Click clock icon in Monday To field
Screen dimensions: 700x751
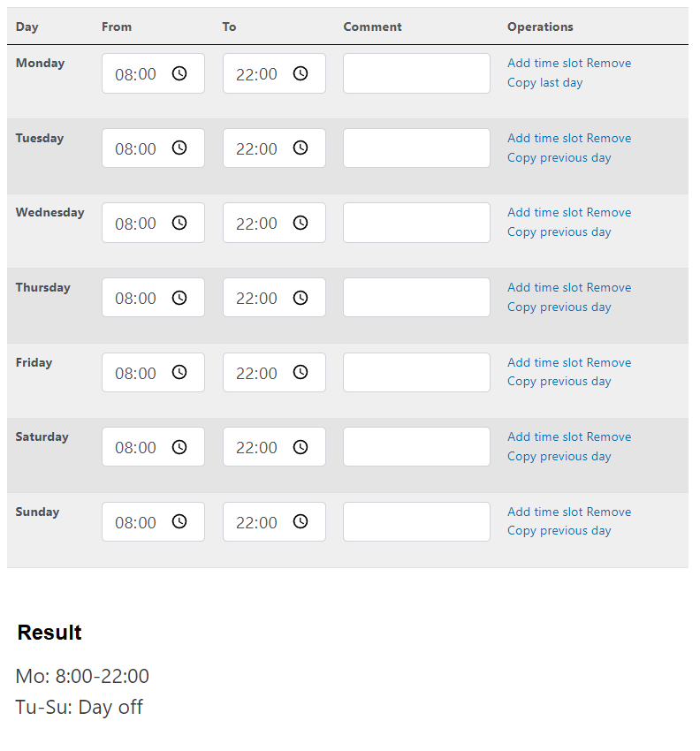click(301, 73)
